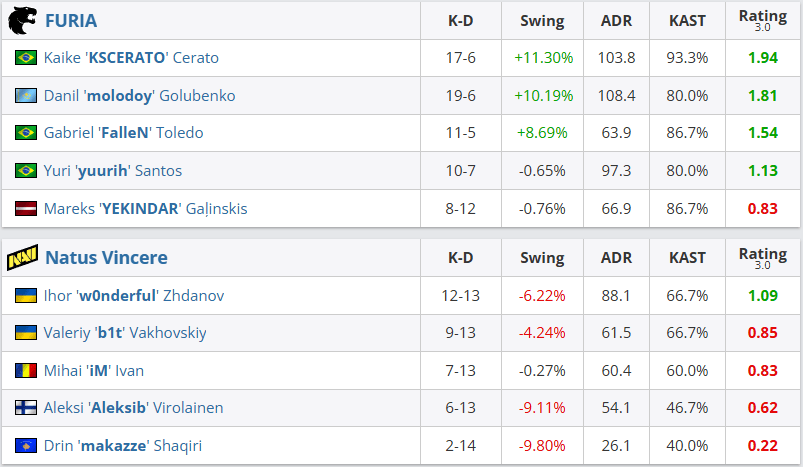Screen dimensions: 803x467
Task: Click the FURIA panther team logo
Action: (x=22, y=20)
